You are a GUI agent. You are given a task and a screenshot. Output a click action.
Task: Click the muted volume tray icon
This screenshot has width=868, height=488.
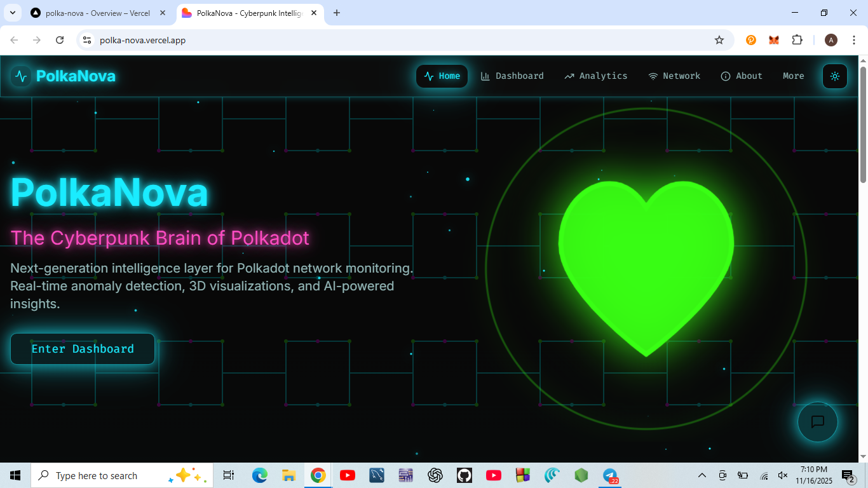click(x=783, y=475)
